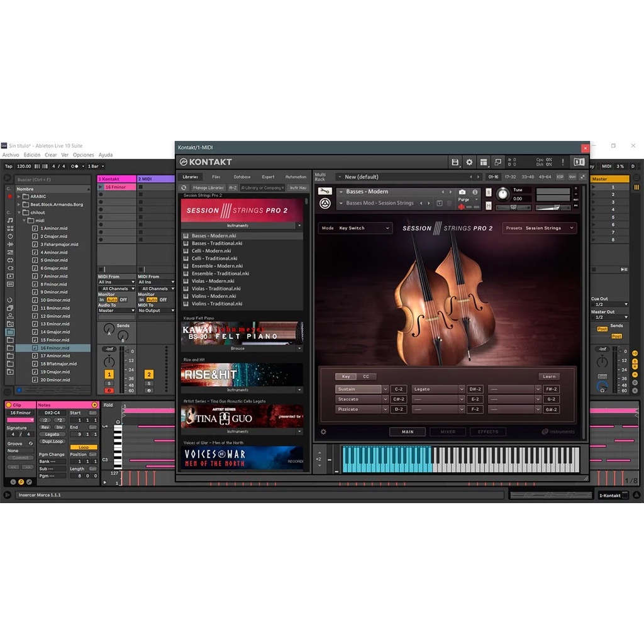
Task: Click the camera snapshot icon in instrument header
Action: 462,192
